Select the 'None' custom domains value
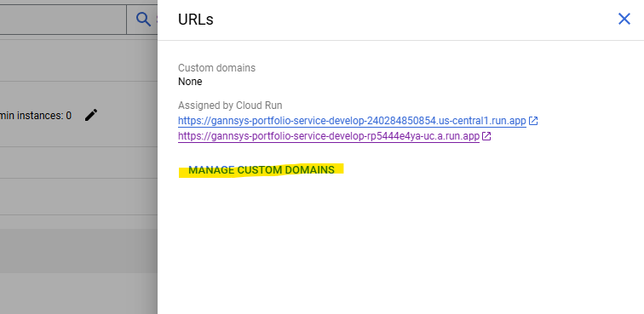This screenshot has width=644, height=314. 190,82
